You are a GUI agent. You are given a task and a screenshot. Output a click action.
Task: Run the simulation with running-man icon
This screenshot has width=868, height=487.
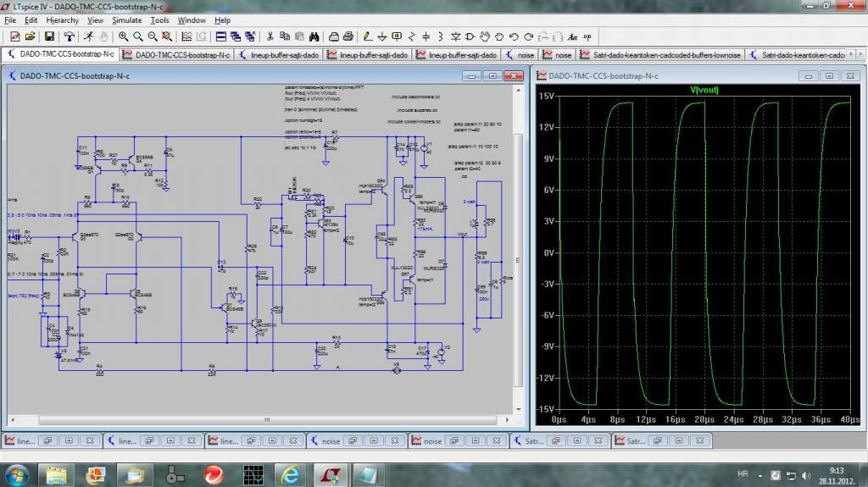[88, 36]
